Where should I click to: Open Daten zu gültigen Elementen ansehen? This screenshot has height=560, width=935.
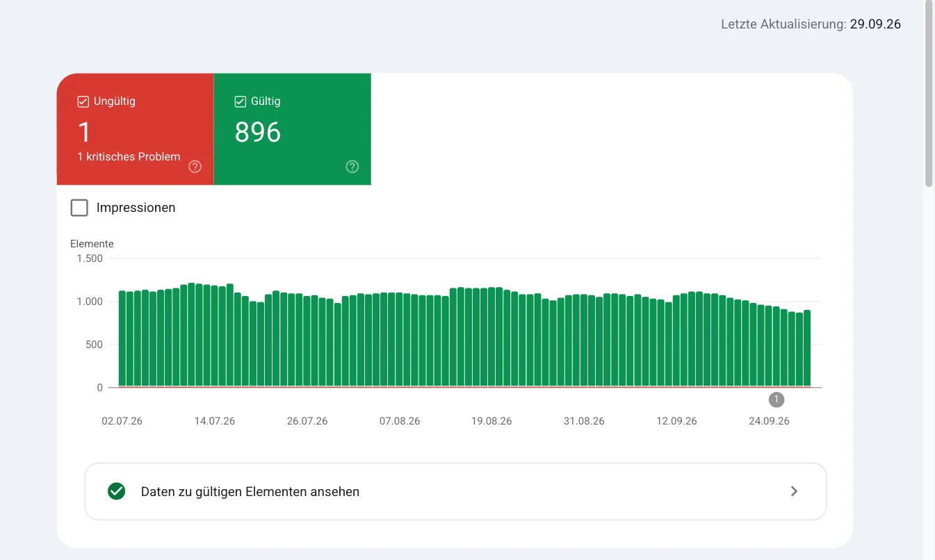coord(455,491)
